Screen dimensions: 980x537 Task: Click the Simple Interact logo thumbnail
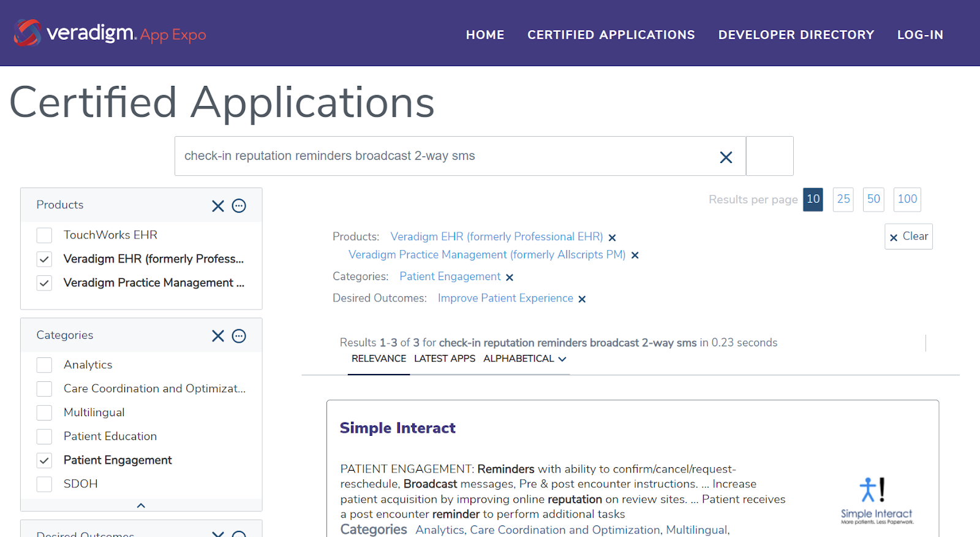[876, 501]
